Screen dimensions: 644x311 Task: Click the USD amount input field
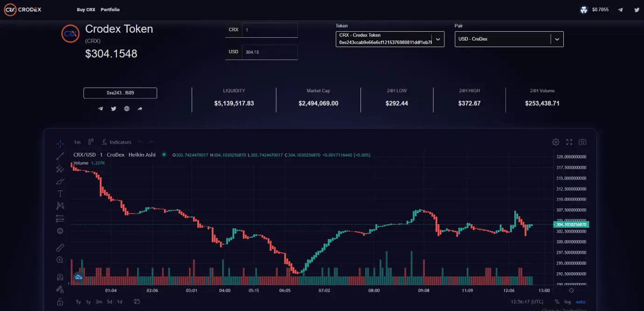[x=270, y=52]
